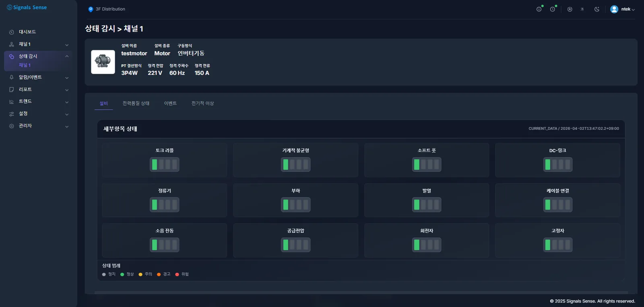
Task: Click the 관리자 gear icon
Action: click(x=12, y=126)
